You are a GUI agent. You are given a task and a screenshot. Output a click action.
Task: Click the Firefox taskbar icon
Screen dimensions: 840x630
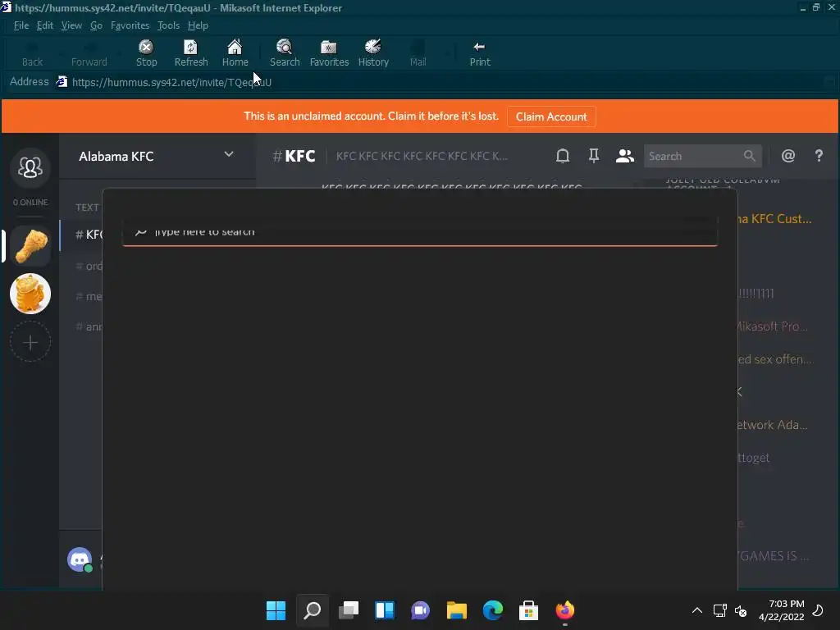pyautogui.click(x=564, y=610)
